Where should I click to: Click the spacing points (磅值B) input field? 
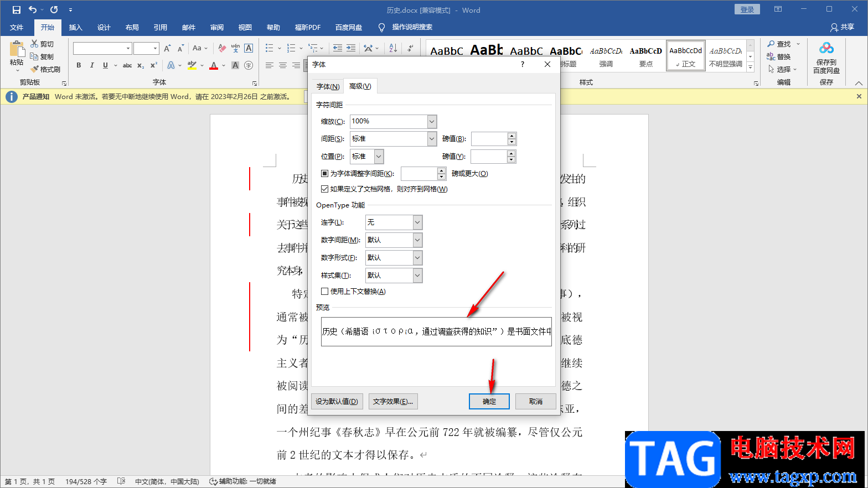click(x=489, y=139)
